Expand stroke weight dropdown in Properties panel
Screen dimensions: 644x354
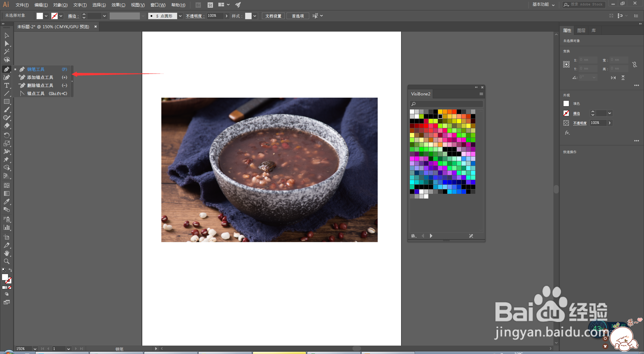pos(610,113)
